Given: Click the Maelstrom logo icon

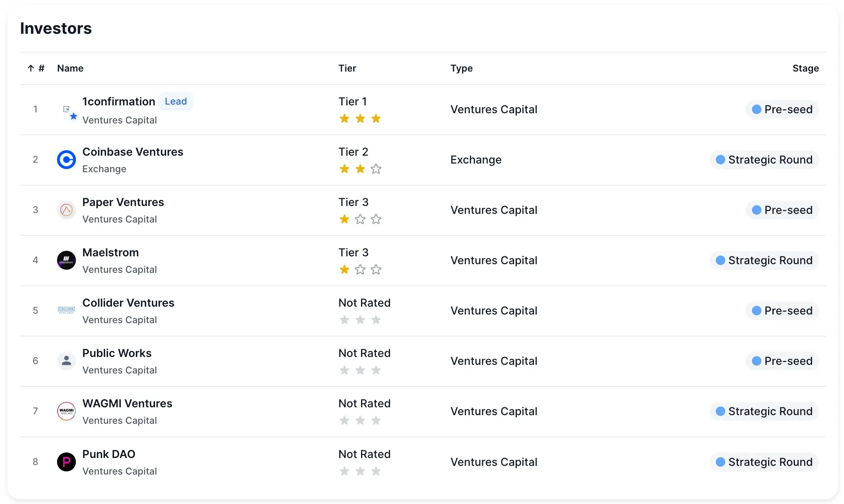Looking at the screenshot, I should point(66,260).
